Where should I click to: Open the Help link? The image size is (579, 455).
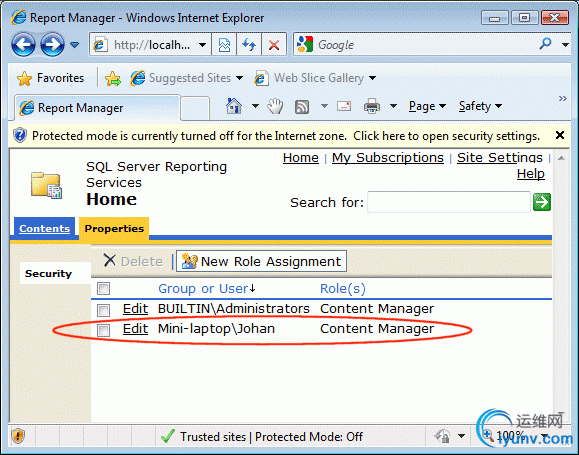531,174
